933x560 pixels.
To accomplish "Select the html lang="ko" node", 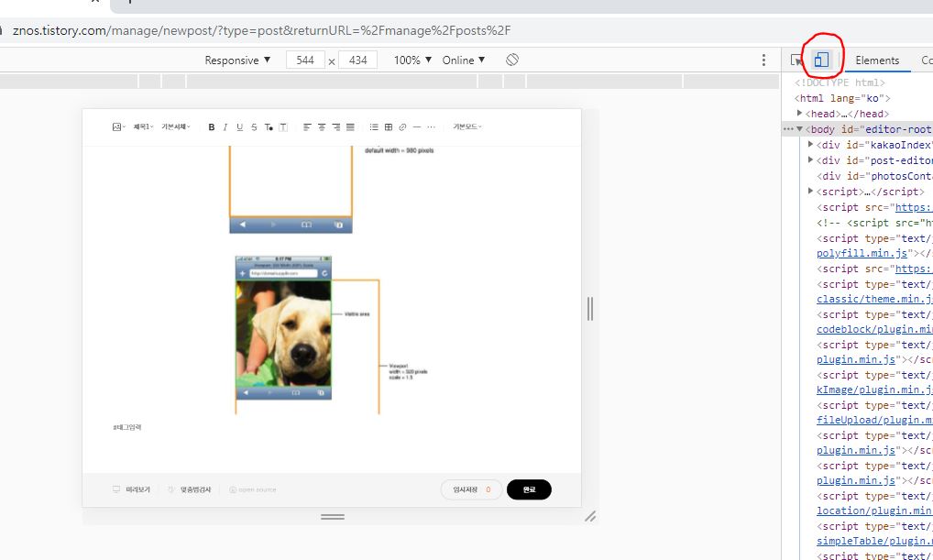I will pyautogui.click(x=842, y=98).
